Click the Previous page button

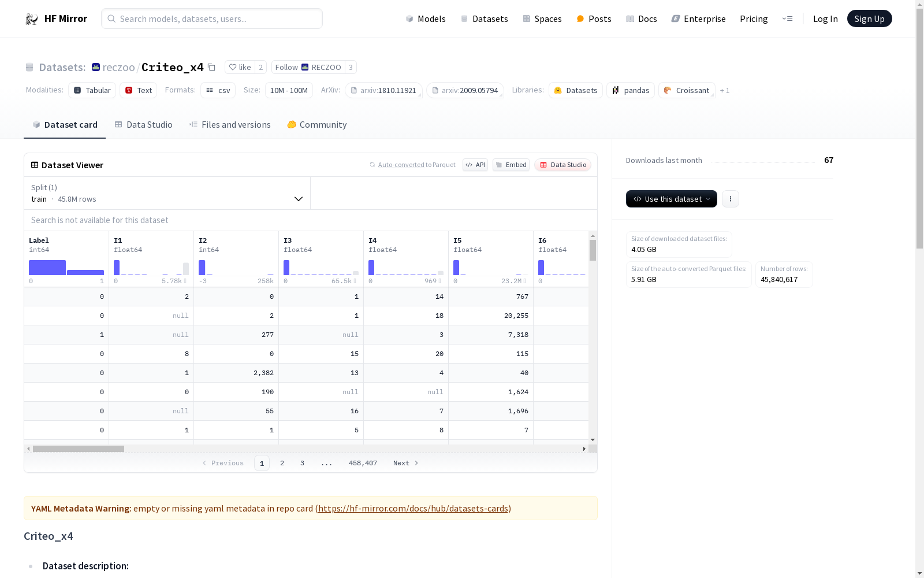coord(223,463)
